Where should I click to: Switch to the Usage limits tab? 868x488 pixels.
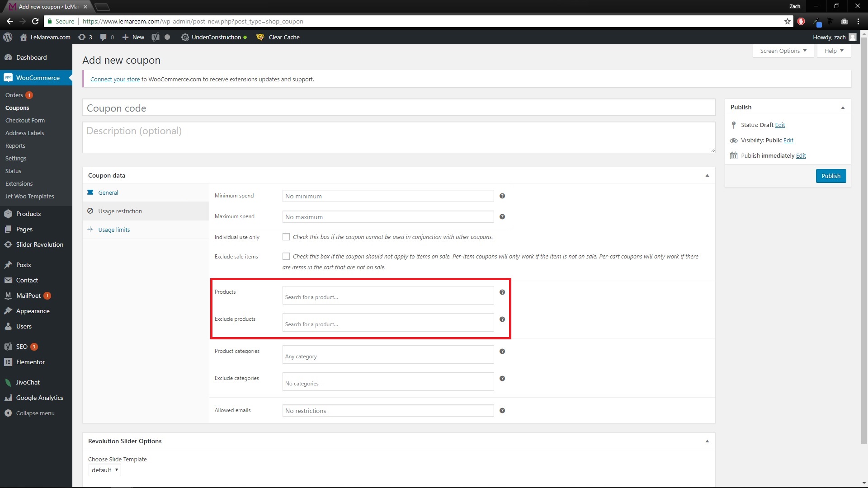(x=146, y=230)
